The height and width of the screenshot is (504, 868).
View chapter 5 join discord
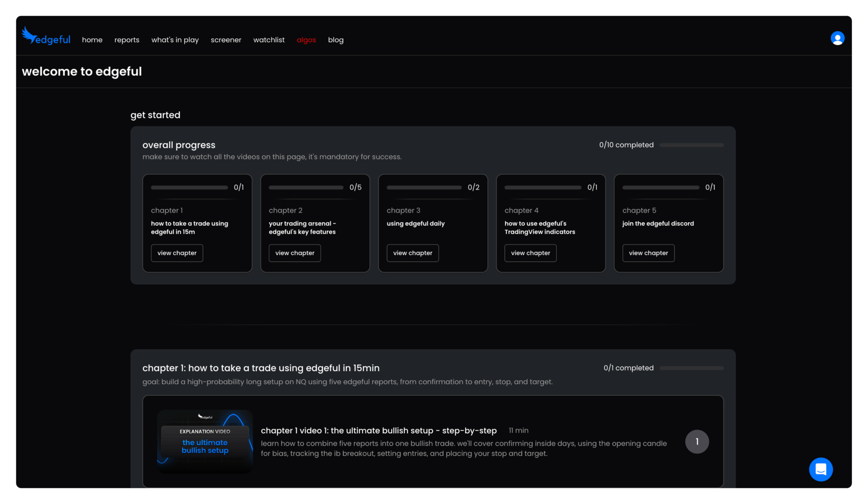click(x=648, y=253)
